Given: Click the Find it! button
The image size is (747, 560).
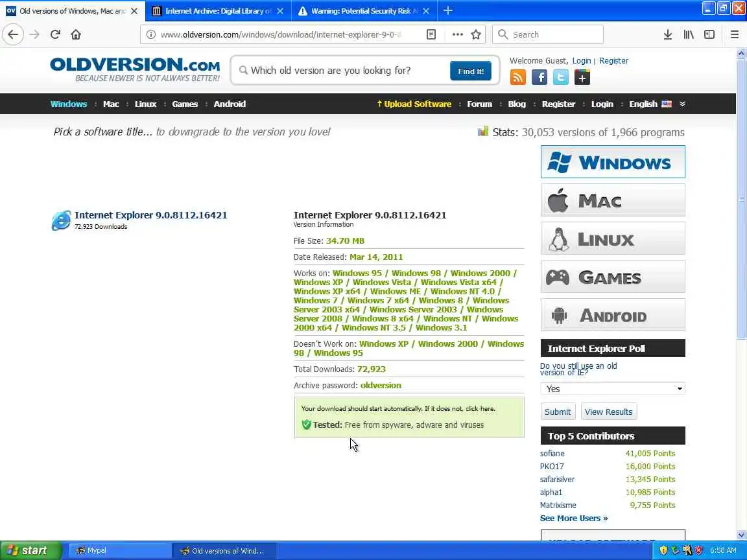Looking at the screenshot, I should (x=471, y=71).
